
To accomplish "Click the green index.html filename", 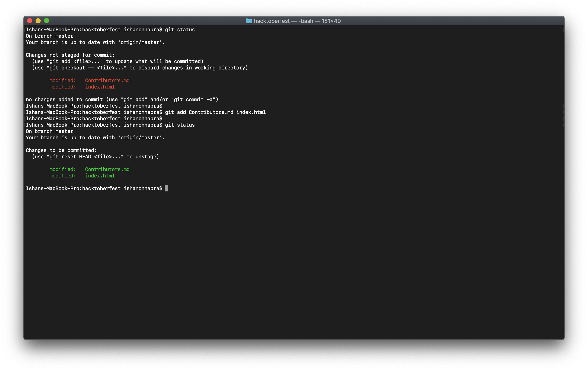I will click(100, 176).
